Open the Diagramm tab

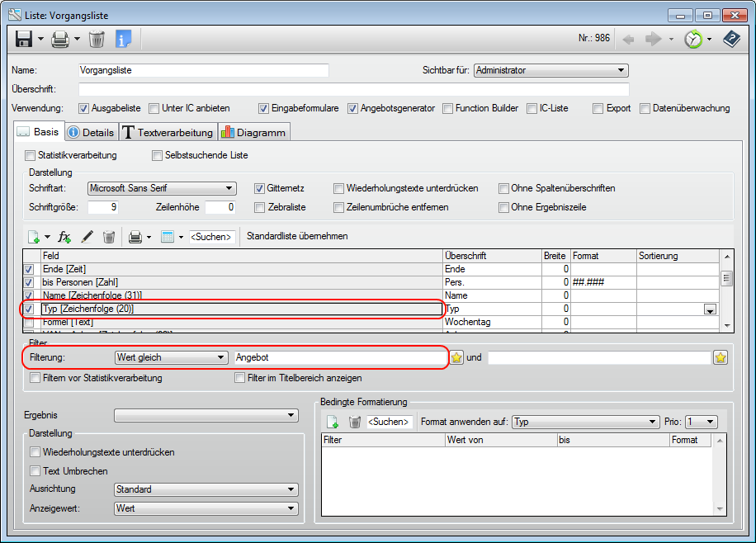253,132
